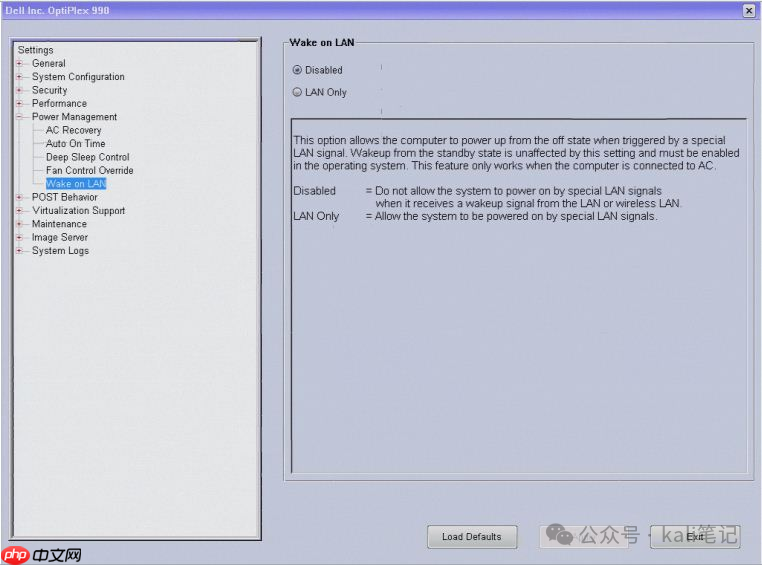
Task: Close the BIOS setup window
Action: pyautogui.click(x=748, y=10)
